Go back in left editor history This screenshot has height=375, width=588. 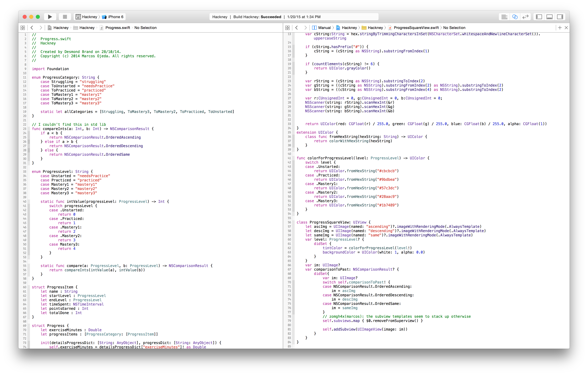[32, 28]
